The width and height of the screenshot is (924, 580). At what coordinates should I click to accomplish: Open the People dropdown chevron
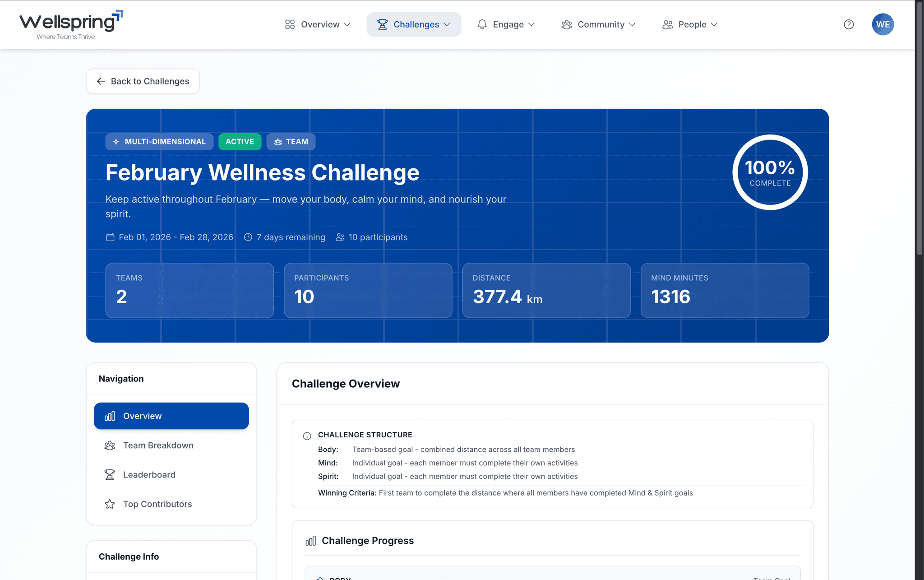(714, 24)
